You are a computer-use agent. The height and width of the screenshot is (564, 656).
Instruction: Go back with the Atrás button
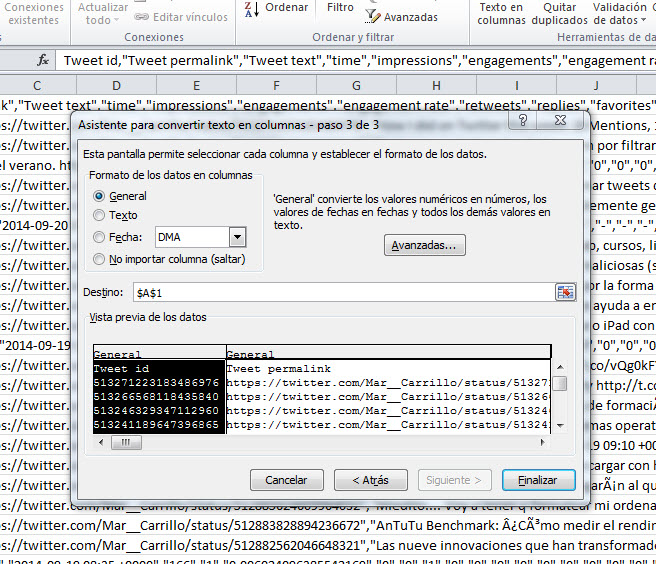(370, 480)
